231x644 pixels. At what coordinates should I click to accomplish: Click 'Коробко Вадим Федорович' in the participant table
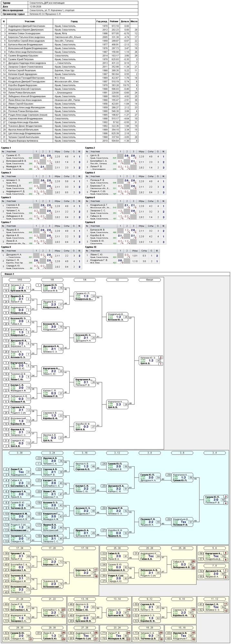pyautogui.click(x=23, y=85)
